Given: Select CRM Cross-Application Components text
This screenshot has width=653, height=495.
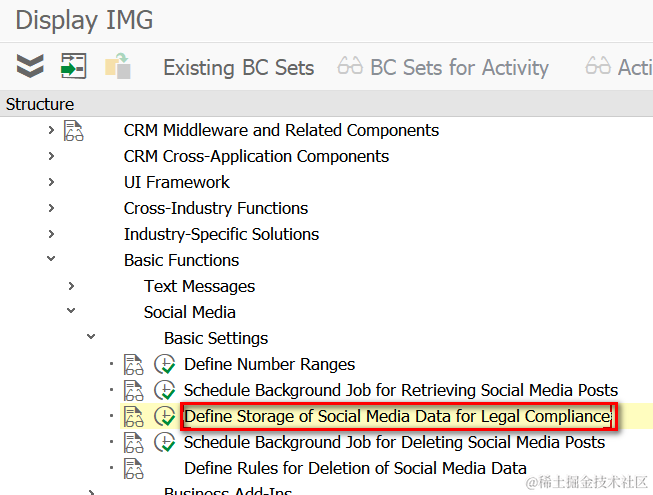Looking at the screenshot, I should 256,157.
